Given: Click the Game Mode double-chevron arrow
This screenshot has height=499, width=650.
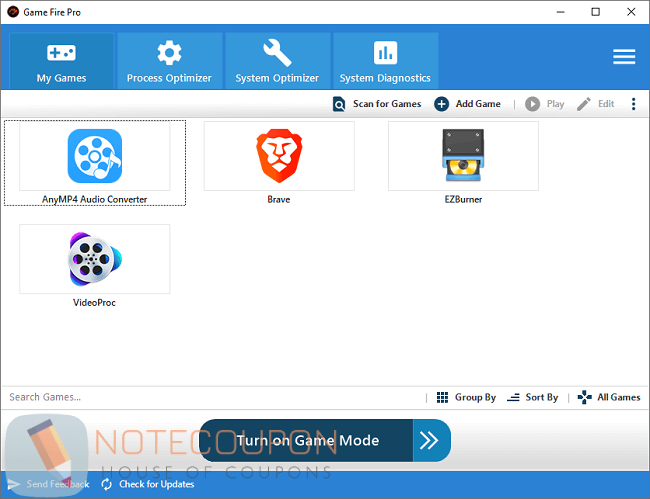Looking at the screenshot, I should (429, 440).
